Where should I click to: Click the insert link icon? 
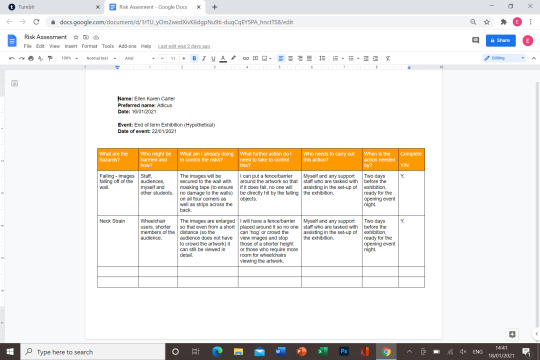(x=246, y=58)
